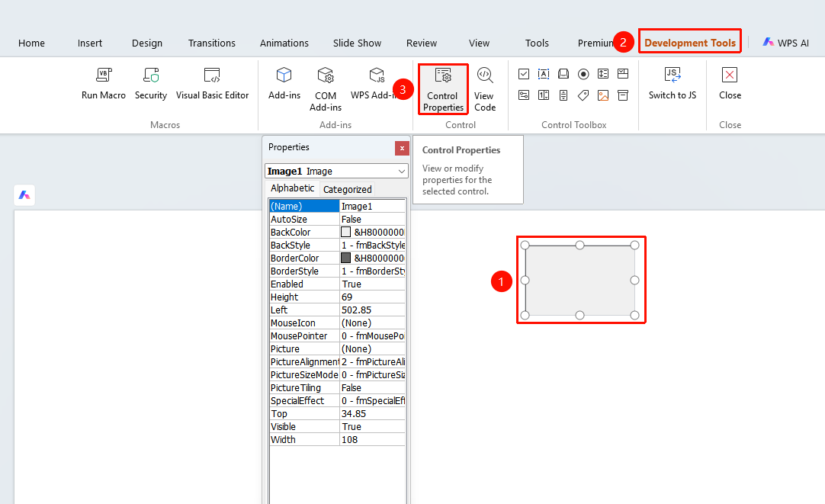The image size is (825, 504).
Task: Click Switch to JS
Action: coord(673,83)
